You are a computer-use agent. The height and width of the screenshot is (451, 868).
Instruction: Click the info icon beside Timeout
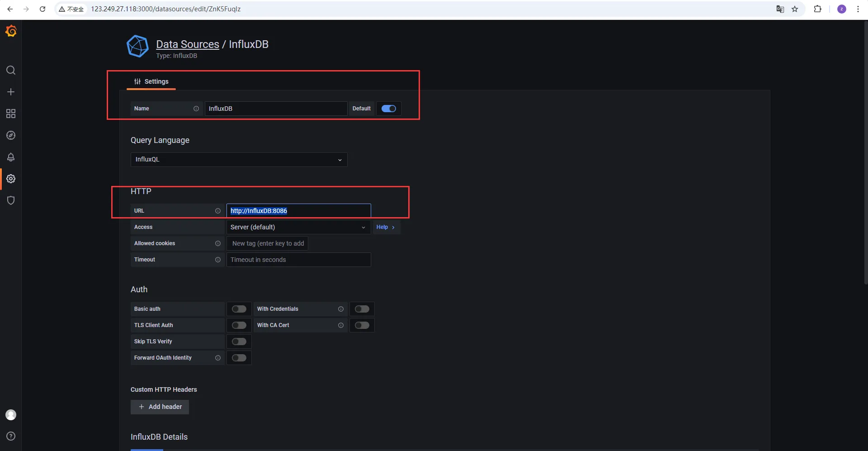pyautogui.click(x=218, y=260)
